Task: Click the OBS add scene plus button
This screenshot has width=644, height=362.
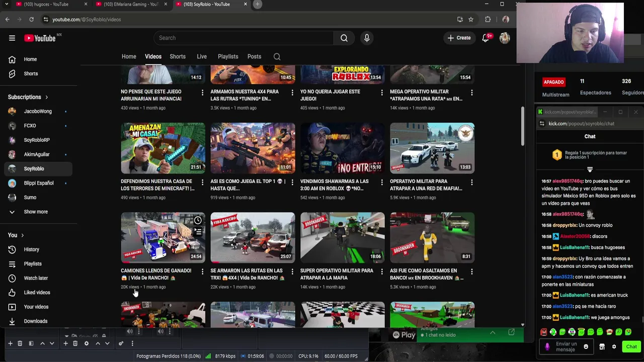Action: 10,343
